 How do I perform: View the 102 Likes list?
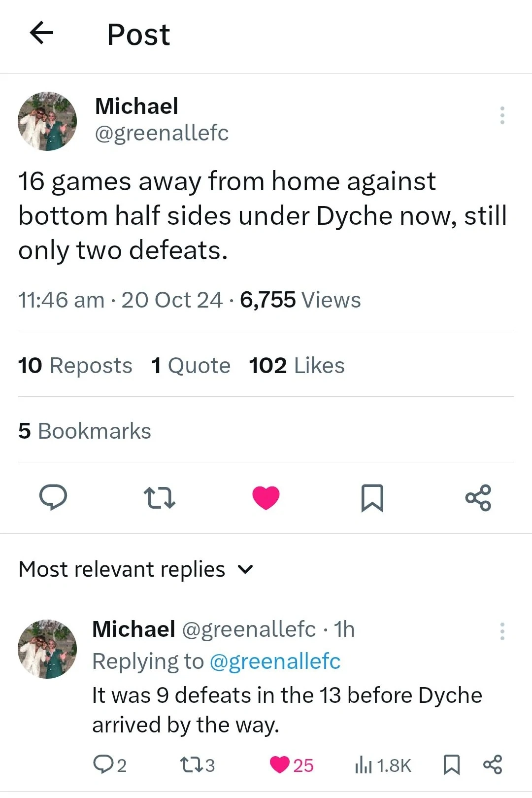(297, 366)
